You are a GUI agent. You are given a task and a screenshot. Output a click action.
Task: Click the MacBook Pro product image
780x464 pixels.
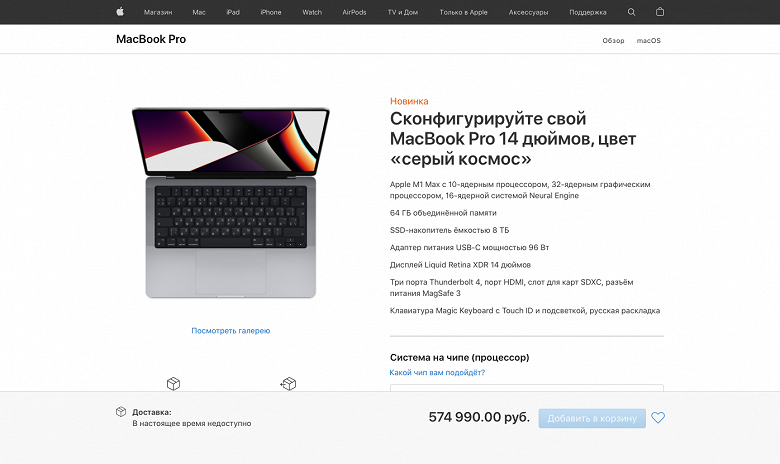[x=230, y=202]
